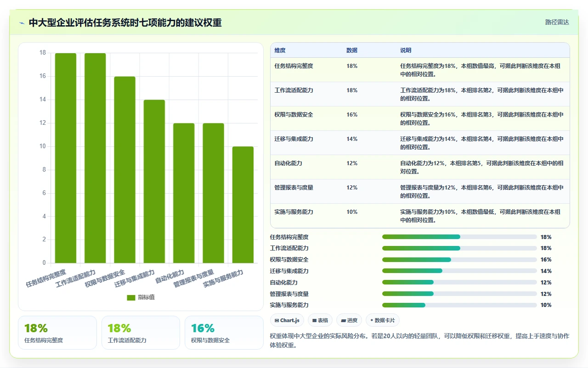Select the 任务结构完整度 cell in table

pyautogui.click(x=294, y=66)
